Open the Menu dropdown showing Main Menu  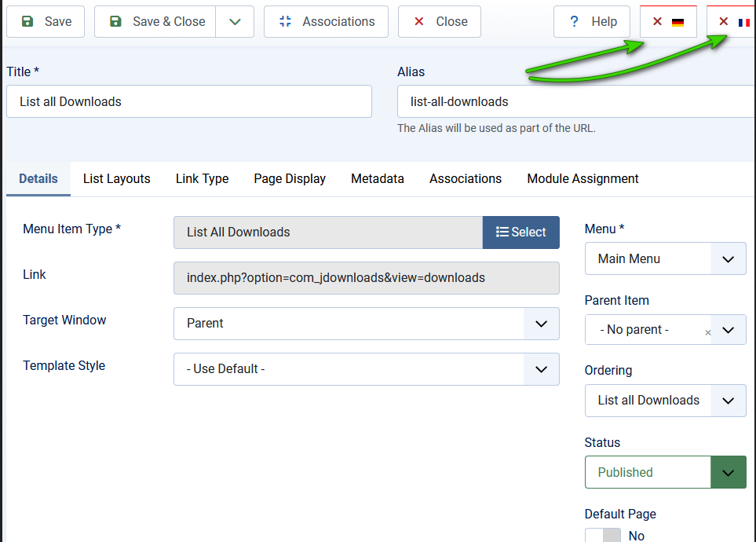pos(665,258)
